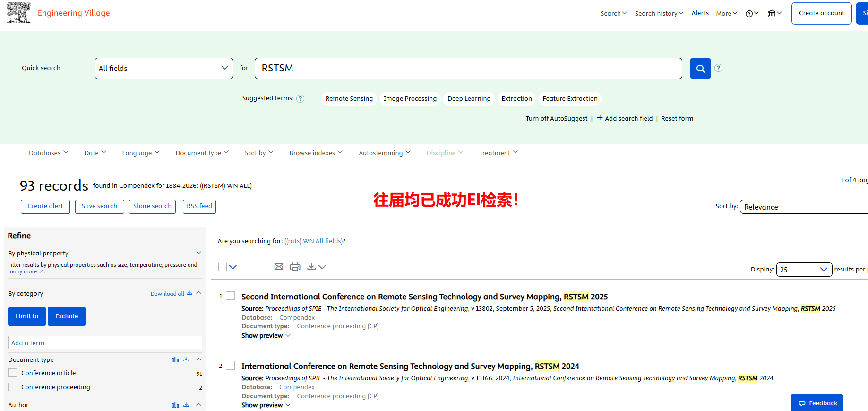Open the Search history menu
This screenshot has height=411, width=868.
tap(659, 13)
